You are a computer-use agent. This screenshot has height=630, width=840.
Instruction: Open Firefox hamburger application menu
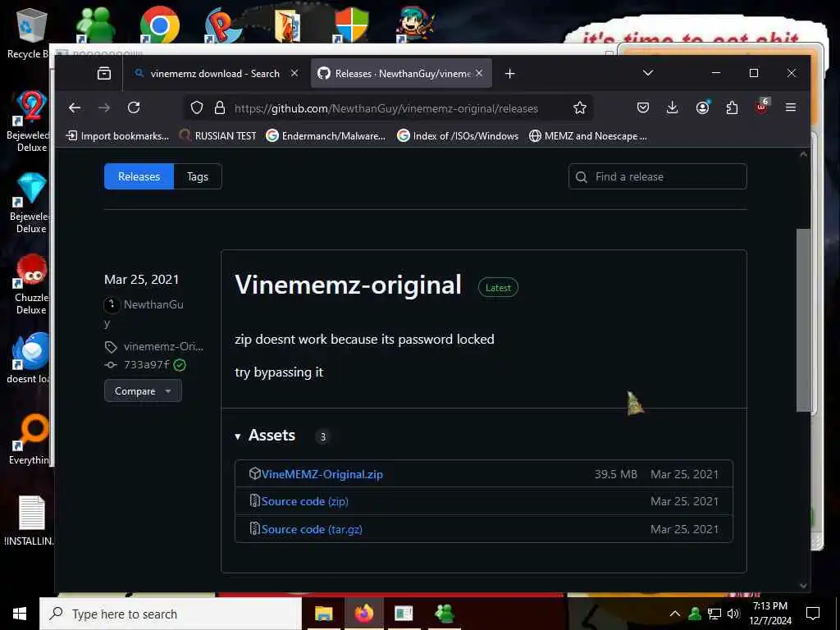790,107
